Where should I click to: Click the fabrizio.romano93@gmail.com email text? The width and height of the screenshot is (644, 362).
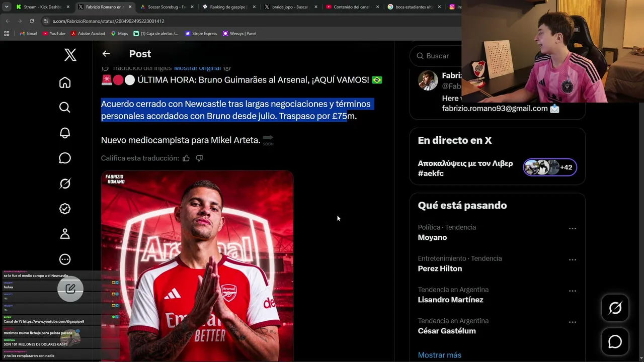click(x=495, y=108)
